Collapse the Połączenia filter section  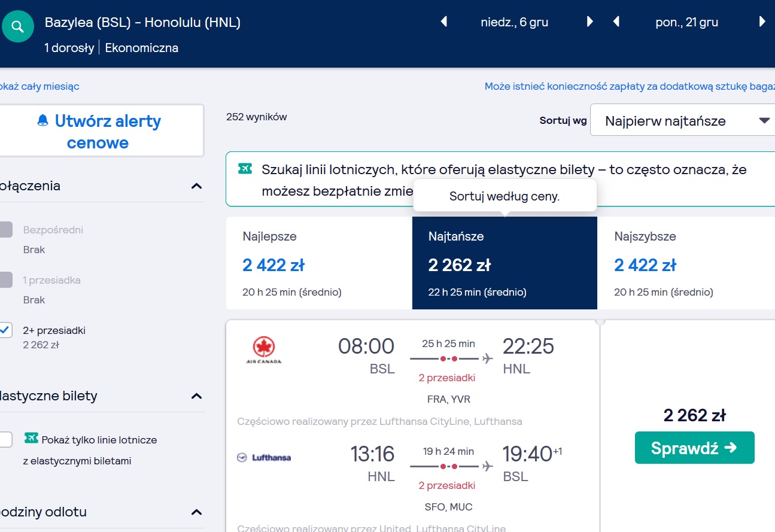tap(196, 186)
